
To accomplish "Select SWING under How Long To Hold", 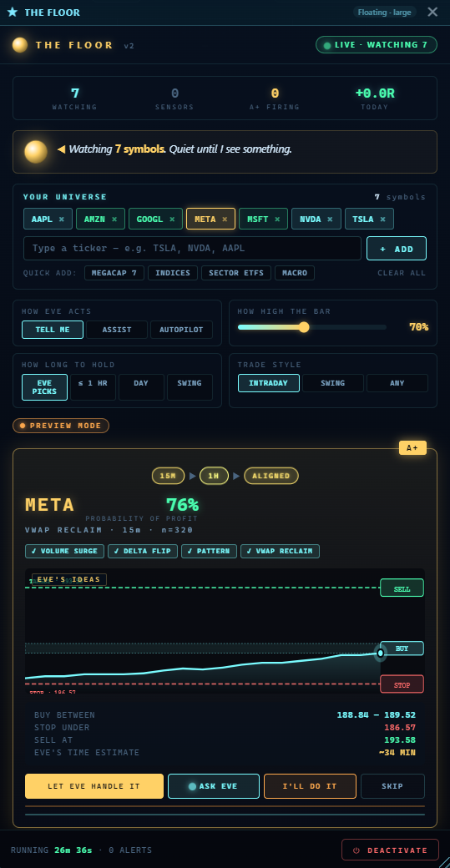I will (190, 387).
